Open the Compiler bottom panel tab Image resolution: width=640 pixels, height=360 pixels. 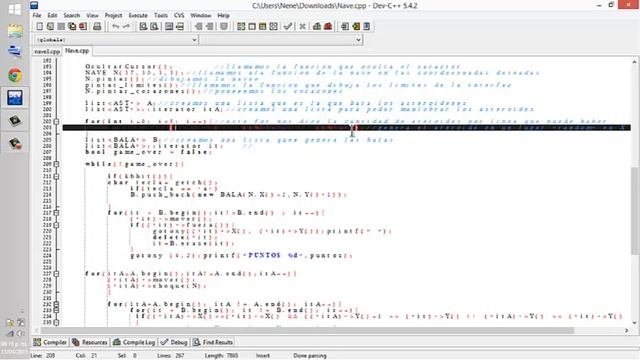click(50, 342)
